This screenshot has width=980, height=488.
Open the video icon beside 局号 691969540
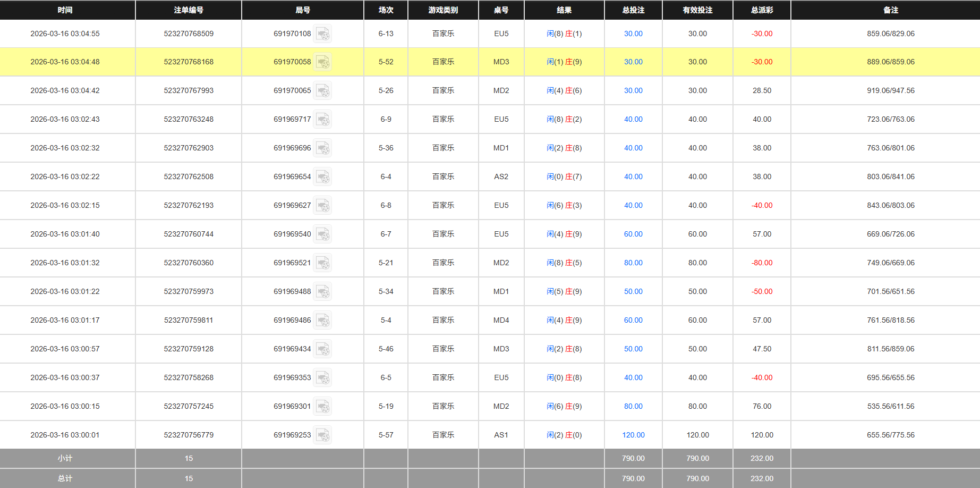pyautogui.click(x=323, y=234)
